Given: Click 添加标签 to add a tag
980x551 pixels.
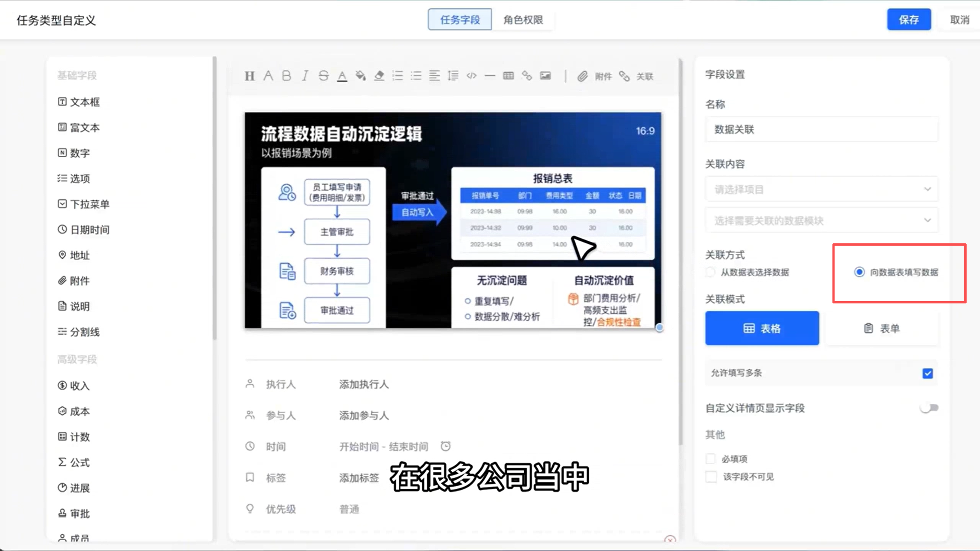Looking at the screenshot, I should pyautogui.click(x=359, y=478).
